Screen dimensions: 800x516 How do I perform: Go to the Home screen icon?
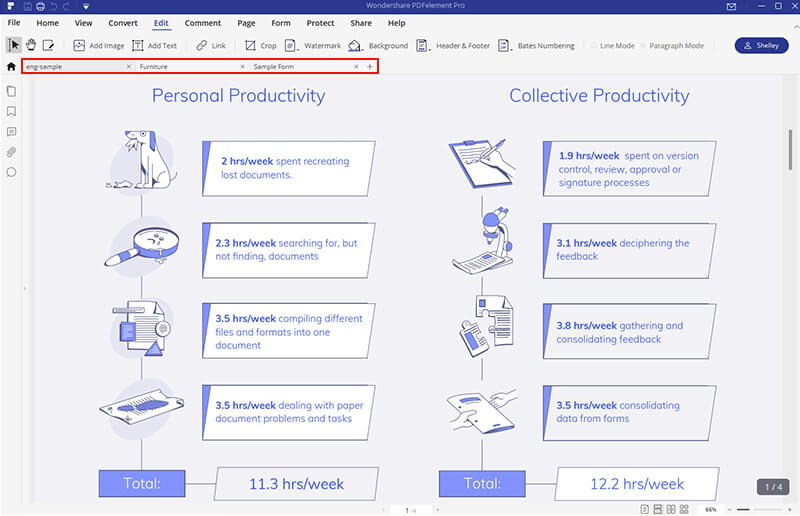[11, 67]
